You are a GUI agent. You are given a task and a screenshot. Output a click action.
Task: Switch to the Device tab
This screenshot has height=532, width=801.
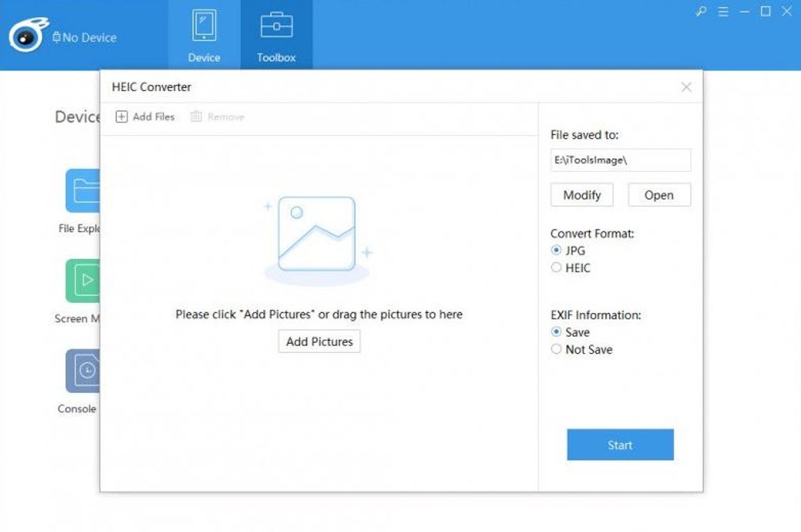tap(204, 35)
